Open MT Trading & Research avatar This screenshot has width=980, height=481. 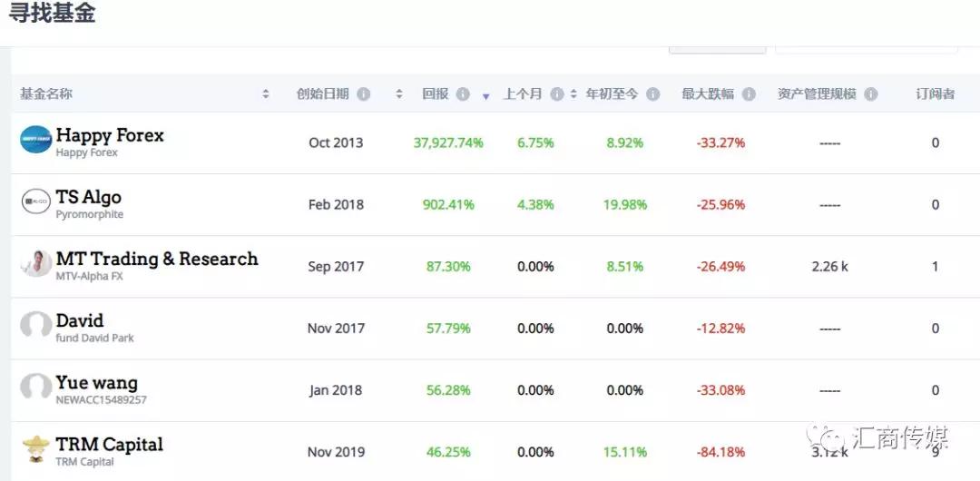35,263
